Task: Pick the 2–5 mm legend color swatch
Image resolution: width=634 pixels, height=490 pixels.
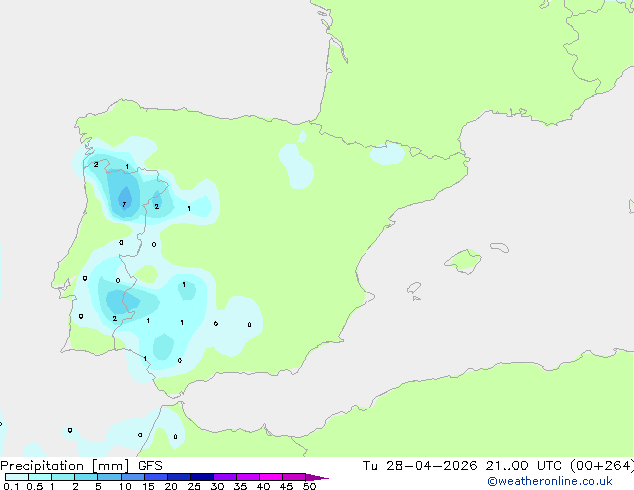Action: (86, 477)
